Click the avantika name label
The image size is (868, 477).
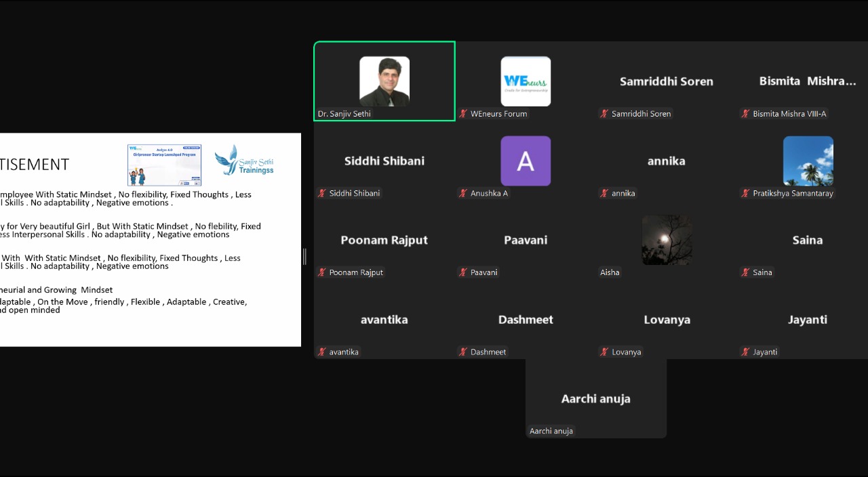(344, 352)
